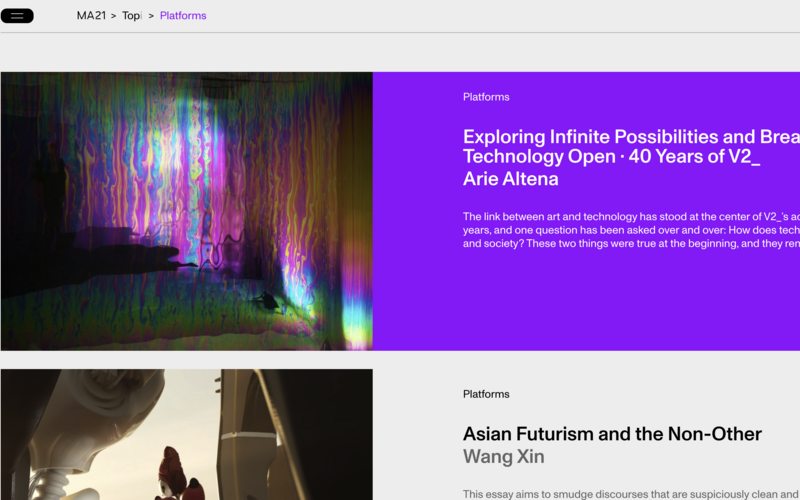Select the Topi breadcrumb item
The width and height of the screenshot is (800, 500).
coord(132,16)
